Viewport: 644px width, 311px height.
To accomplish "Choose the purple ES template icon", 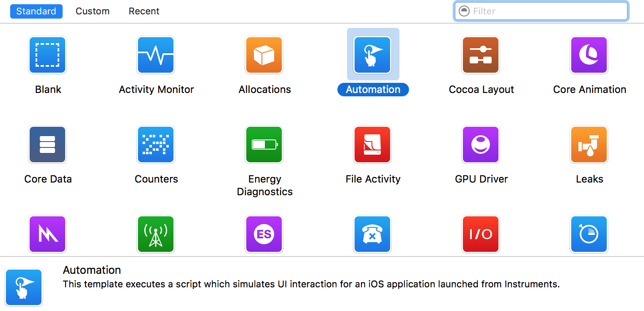I will click(264, 234).
